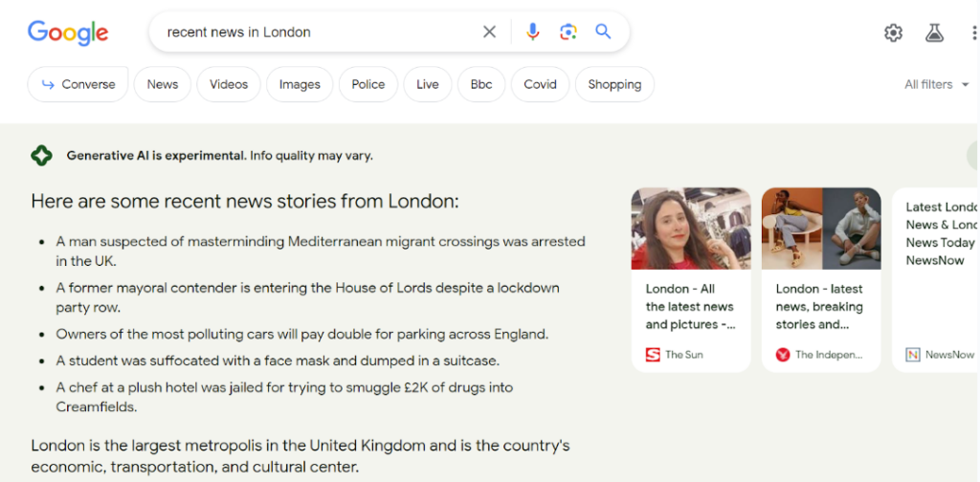Select the Bbc filter chip
The image size is (980, 482).
click(481, 84)
